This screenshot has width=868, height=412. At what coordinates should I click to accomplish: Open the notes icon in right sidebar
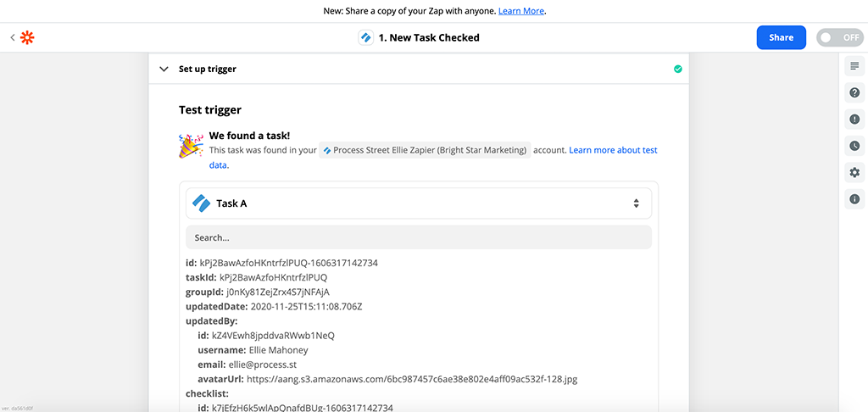(x=854, y=66)
